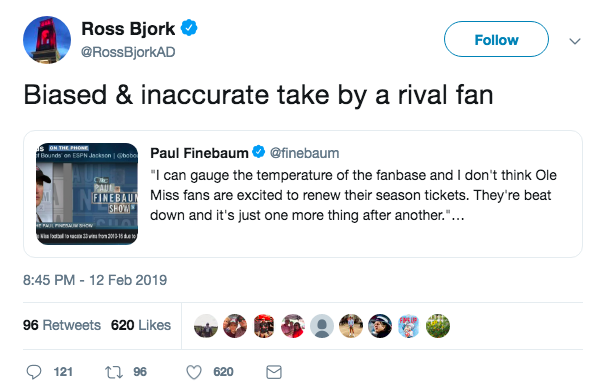Open the quoted Paul Finebaum tweet text
This screenshot has width=596, height=385.
click(x=353, y=195)
